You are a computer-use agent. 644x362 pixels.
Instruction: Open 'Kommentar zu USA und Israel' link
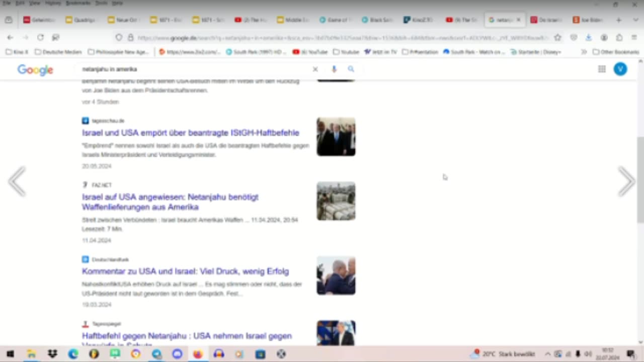coord(185,271)
